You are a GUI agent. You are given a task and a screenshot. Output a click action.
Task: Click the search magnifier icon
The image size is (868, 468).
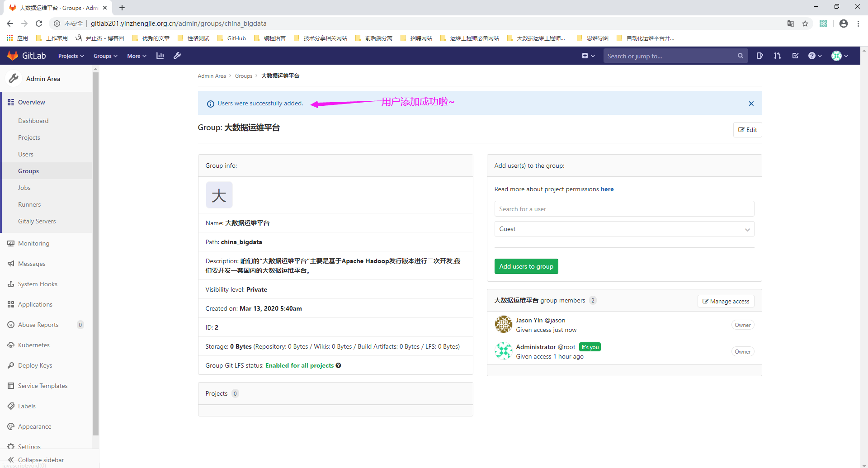(x=741, y=56)
